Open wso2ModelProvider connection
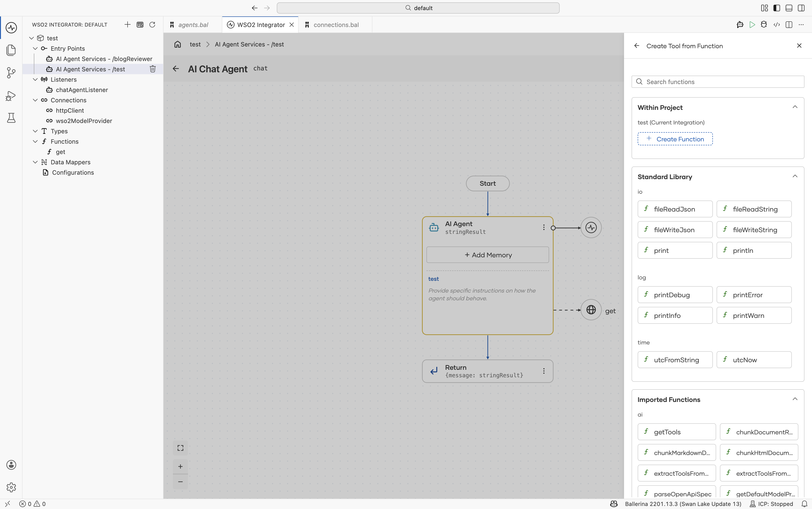 (x=84, y=121)
